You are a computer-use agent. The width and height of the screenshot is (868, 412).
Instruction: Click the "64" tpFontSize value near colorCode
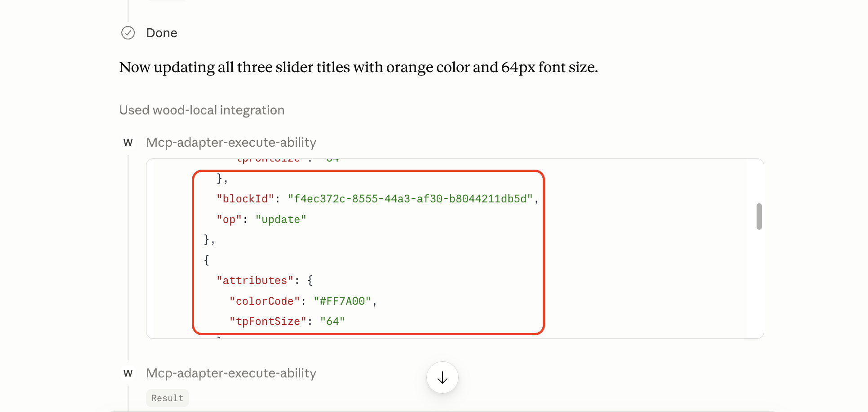[x=332, y=321]
